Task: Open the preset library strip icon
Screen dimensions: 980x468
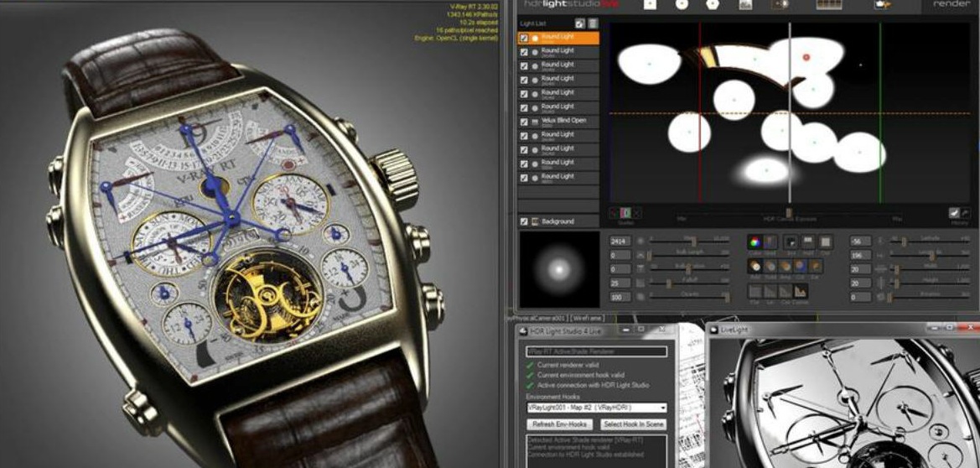Action: (x=829, y=4)
